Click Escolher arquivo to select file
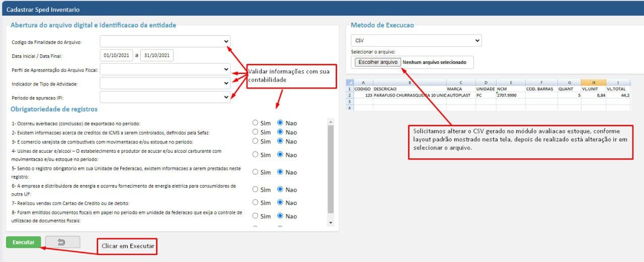The image size is (644, 262). pyautogui.click(x=377, y=62)
